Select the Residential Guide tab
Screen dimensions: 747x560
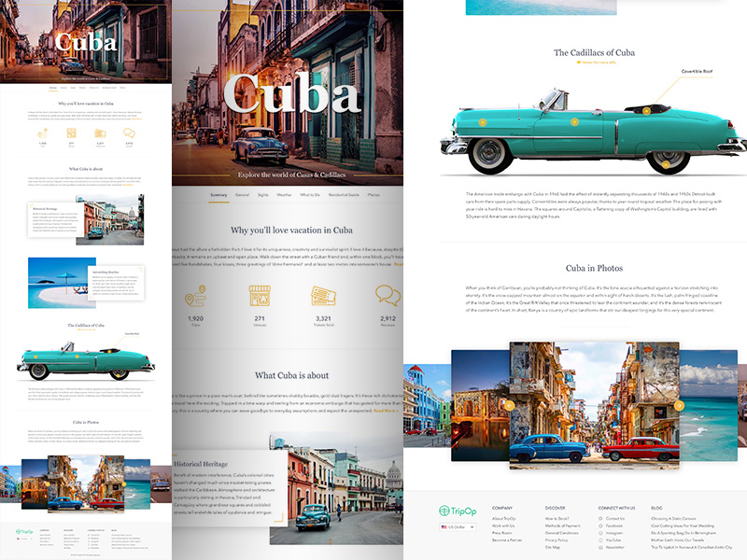point(344,195)
